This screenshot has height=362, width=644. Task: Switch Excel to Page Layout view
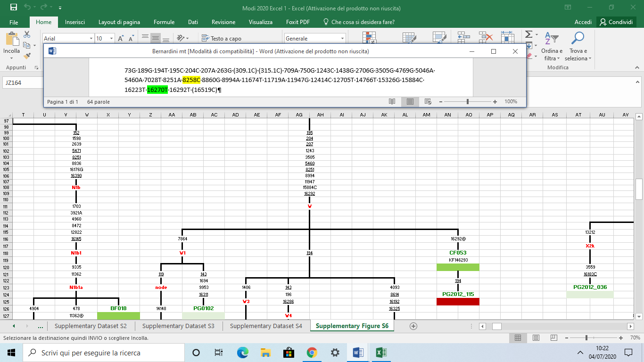(536, 338)
